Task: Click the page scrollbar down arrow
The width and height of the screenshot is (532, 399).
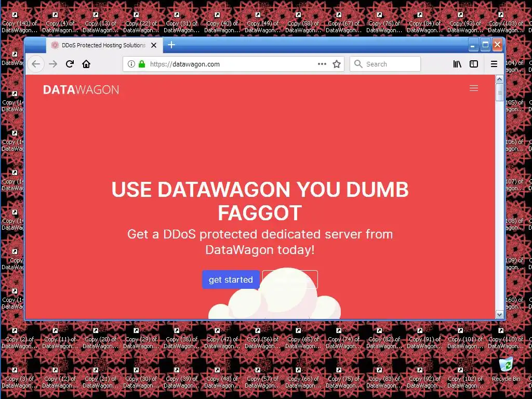Action: 499,315
